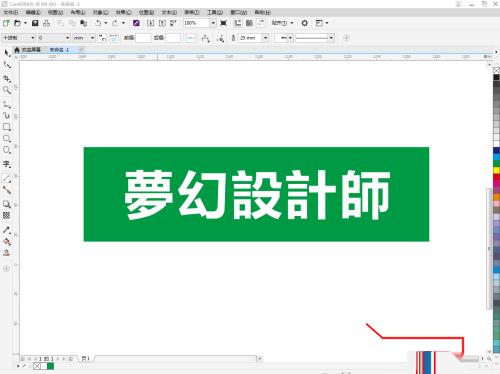Viewport: 500px width, 374px height.
Task: Select the Text tool
Action: coord(7,164)
